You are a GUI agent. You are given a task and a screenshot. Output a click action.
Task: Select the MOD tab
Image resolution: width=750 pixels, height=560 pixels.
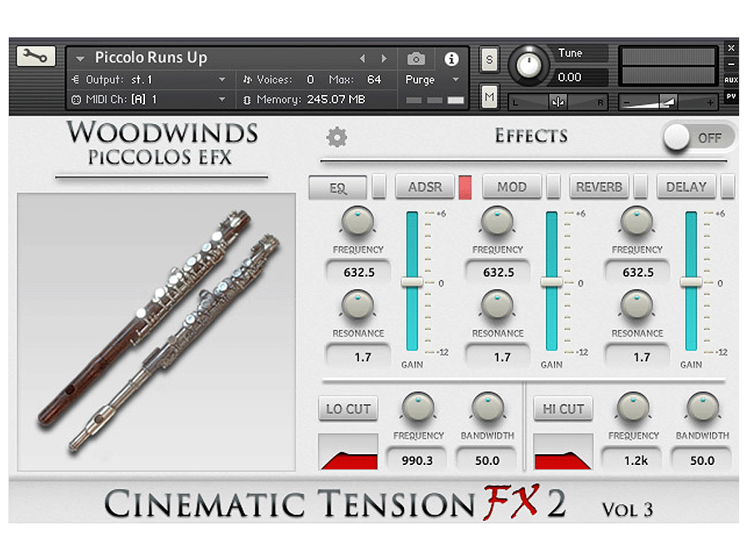coord(512,187)
